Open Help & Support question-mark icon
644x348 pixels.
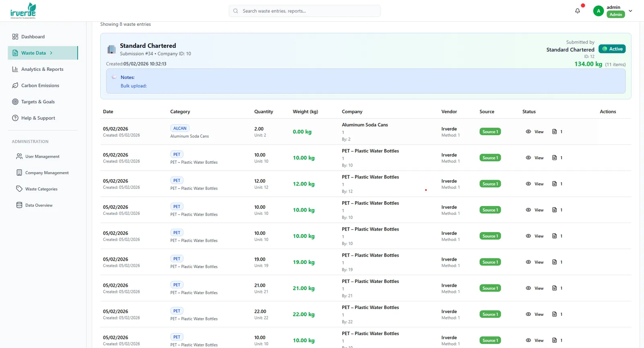(15, 118)
